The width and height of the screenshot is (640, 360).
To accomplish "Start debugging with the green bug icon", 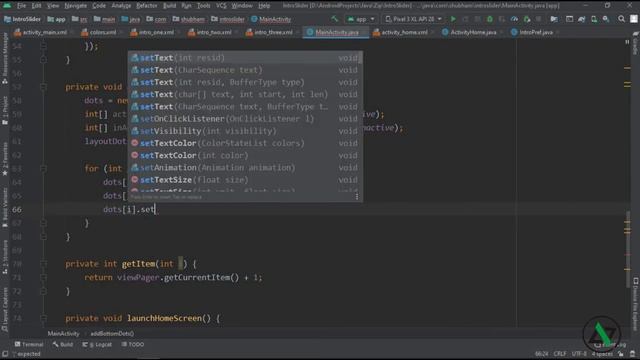I will [x=490, y=19].
